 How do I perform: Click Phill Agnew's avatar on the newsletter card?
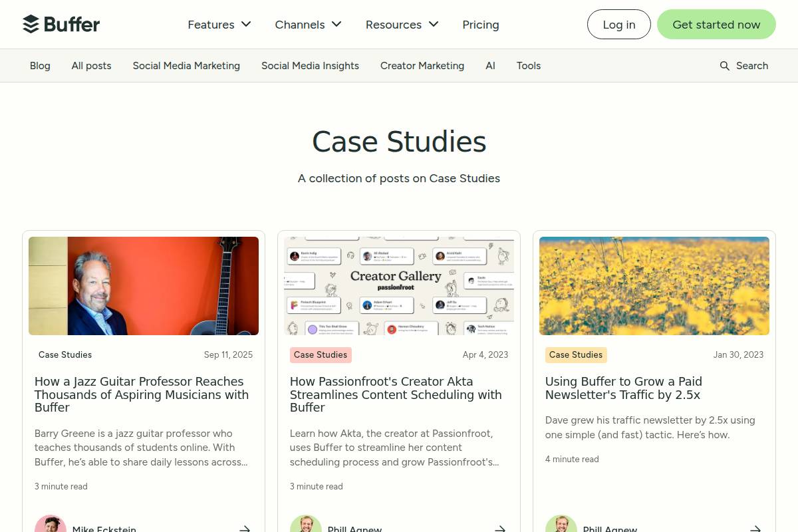[561, 525]
